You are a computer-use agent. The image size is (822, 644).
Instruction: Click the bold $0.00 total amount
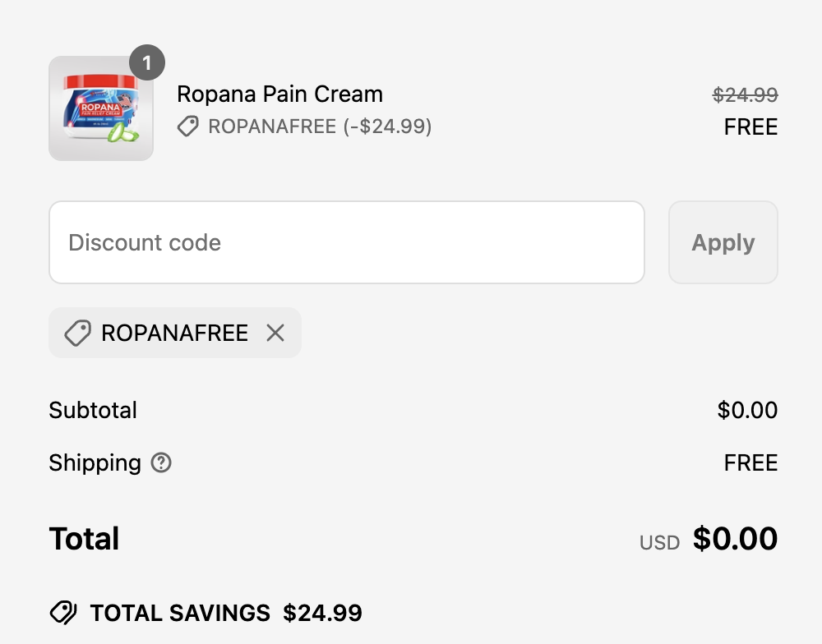click(x=735, y=539)
